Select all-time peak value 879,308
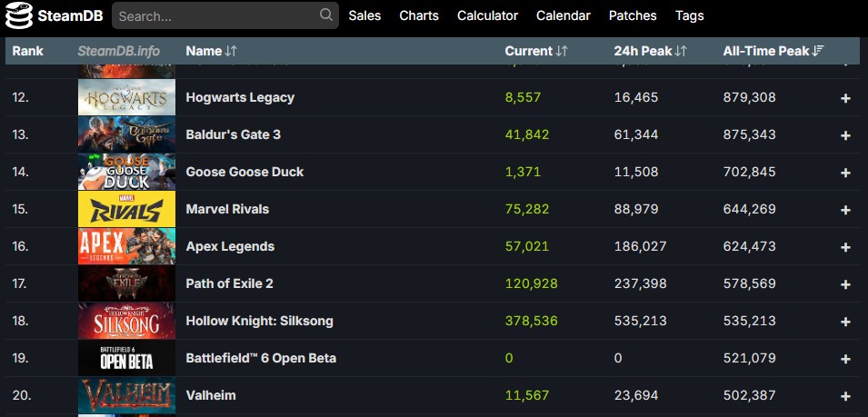Viewport: 868px width, 417px height. (x=750, y=97)
